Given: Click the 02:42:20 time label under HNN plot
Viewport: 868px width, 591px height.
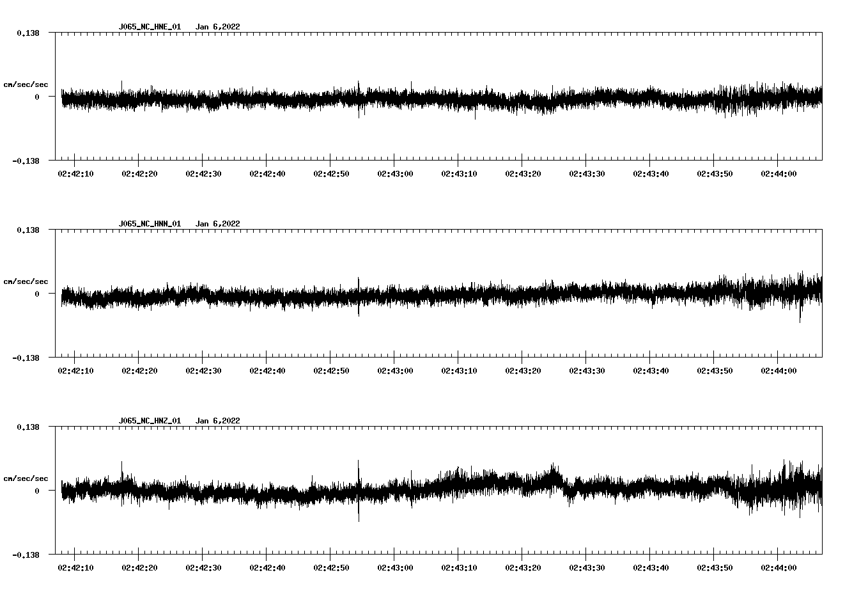Looking at the screenshot, I should coord(139,371).
